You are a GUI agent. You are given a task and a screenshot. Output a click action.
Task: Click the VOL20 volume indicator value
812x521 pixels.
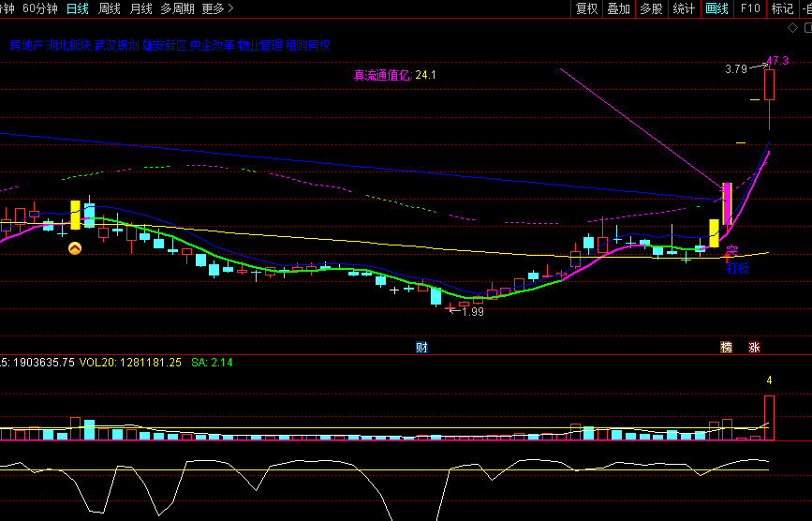pyautogui.click(x=130, y=363)
